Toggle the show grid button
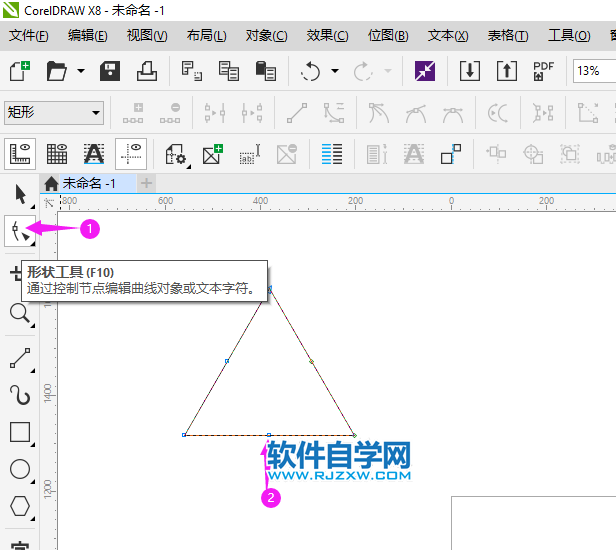This screenshot has width=616, height=550. pos(57,153)
